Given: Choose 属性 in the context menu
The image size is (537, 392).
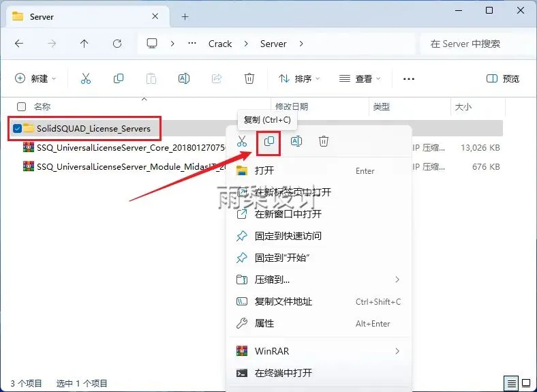Looking at the screenshot, I should (319, 323).
